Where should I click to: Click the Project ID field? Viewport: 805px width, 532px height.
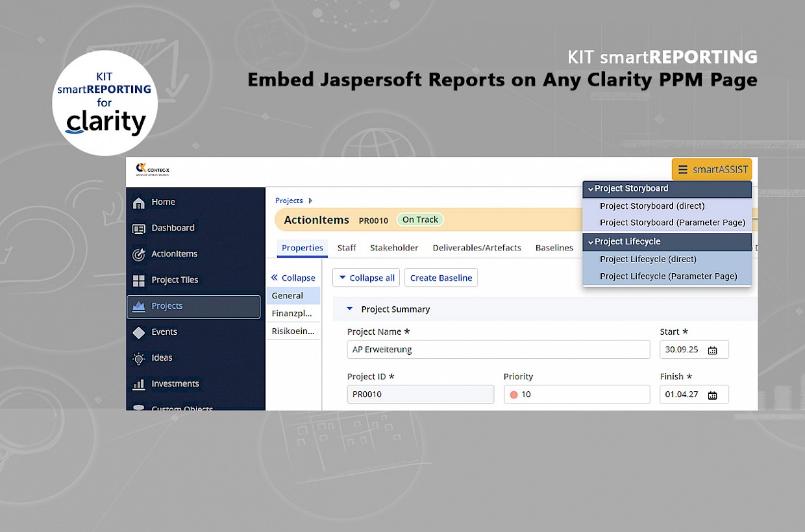421,394
